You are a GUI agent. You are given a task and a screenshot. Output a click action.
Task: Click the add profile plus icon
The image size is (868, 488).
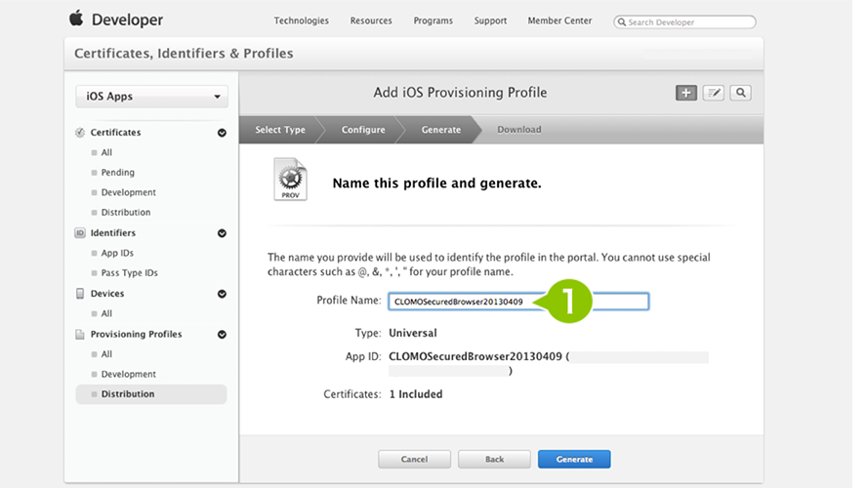tap(685, 93)
